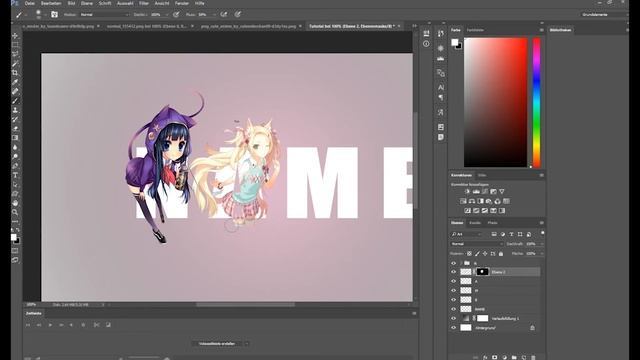Click Videozeitleiste erstellen button
The image size is (640, 360).
point(217,344)
